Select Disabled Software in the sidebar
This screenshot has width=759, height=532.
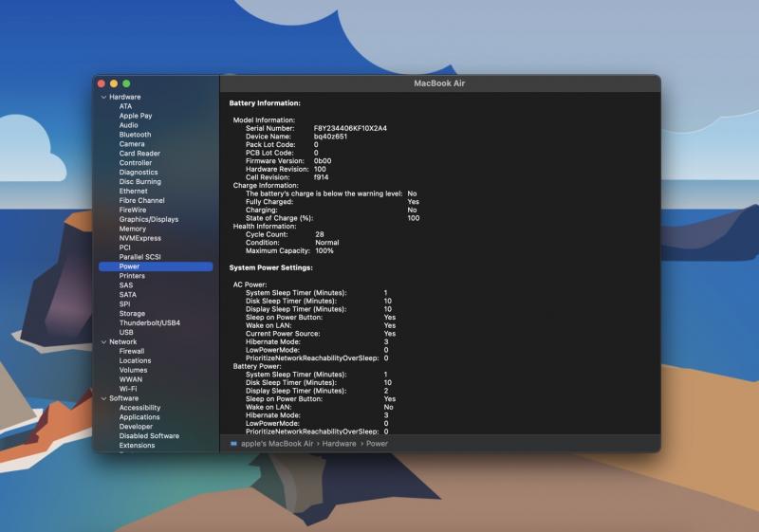click(149, 436)
